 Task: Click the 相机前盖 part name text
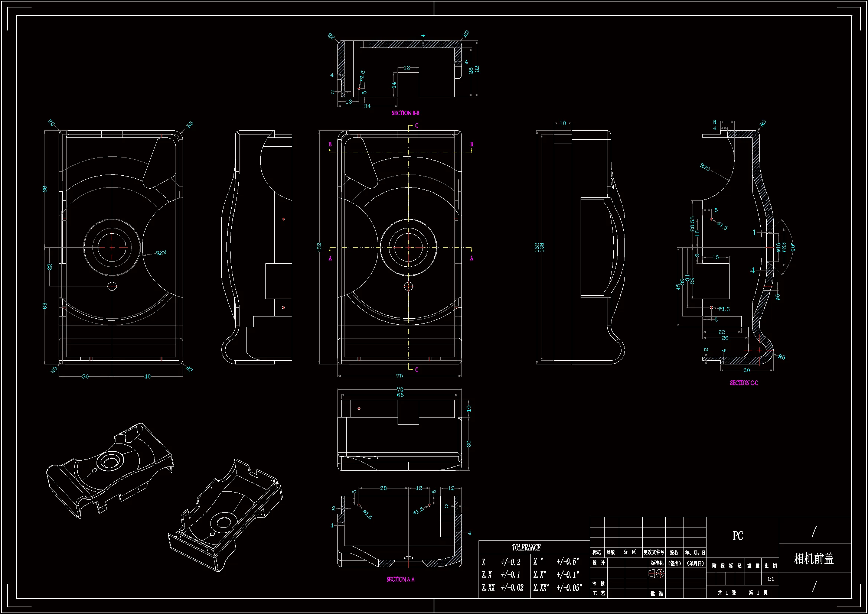pyautogui.click(x=813, y=559)
